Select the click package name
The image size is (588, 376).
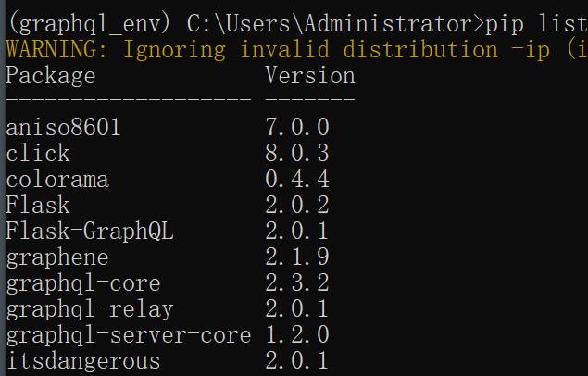click(x=38, y=153)
